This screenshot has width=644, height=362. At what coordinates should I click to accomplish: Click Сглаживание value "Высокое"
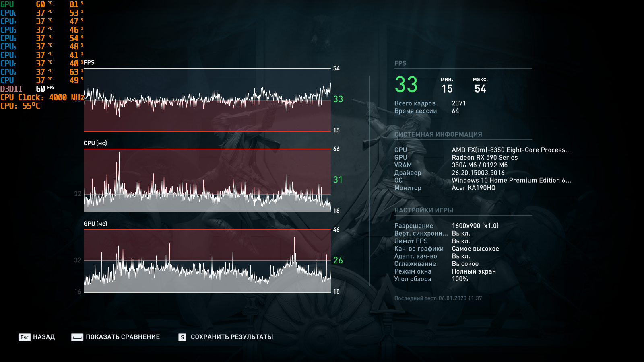point(465,264)
